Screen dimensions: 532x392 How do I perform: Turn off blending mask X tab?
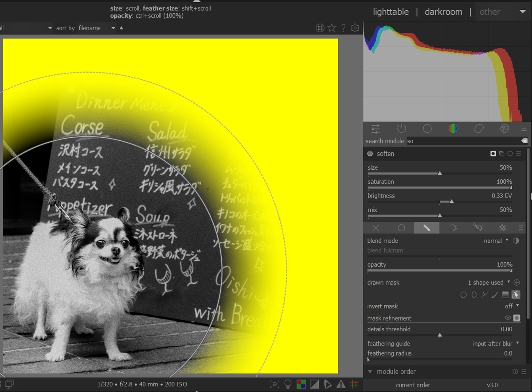pyautogui.click(x=376, y=228)
